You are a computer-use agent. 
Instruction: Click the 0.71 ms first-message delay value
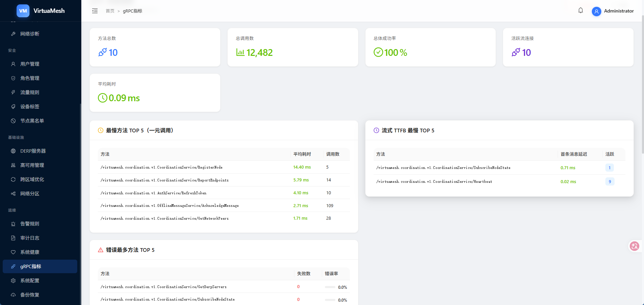coord(568,168)
